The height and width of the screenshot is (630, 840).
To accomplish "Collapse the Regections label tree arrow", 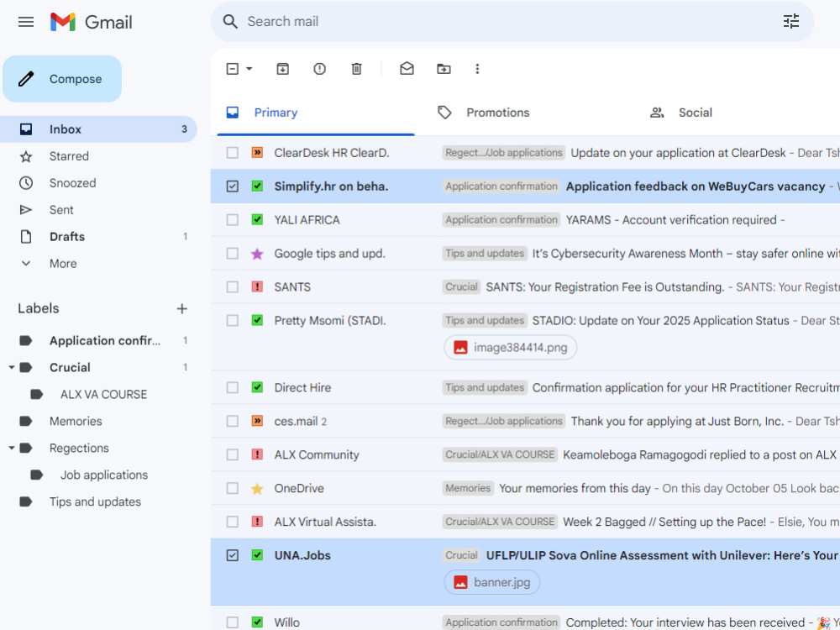I will pyautogui.click(x=11, y=448).
